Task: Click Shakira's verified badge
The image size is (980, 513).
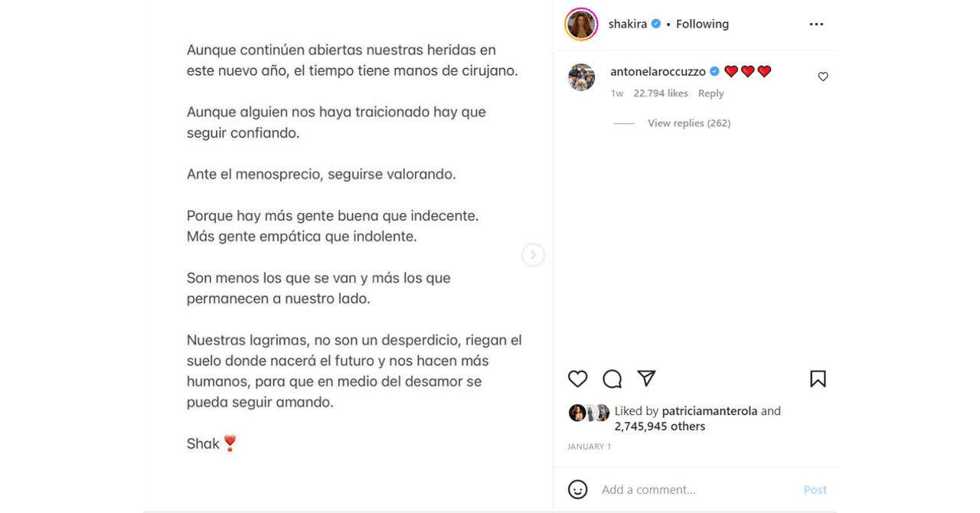Action: click(x=655, y=24)
